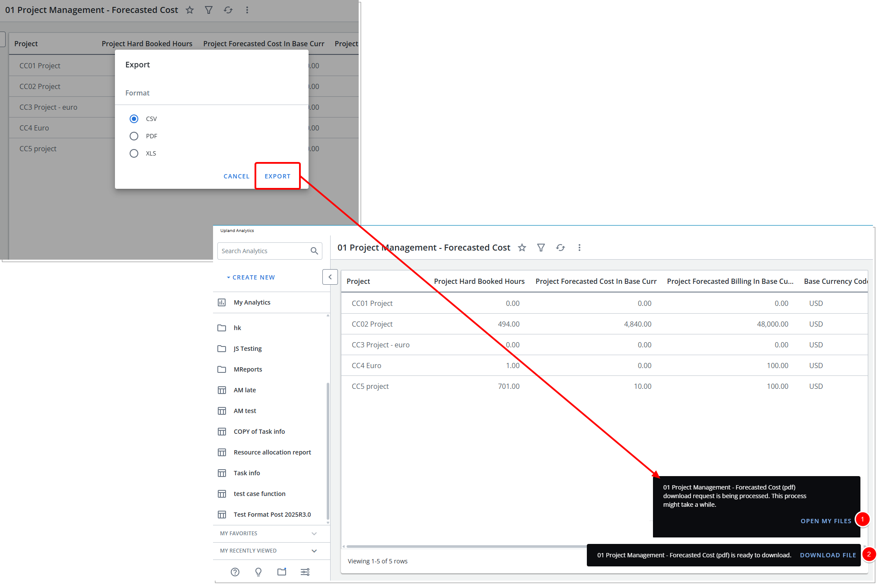Click the search magnifier icon in Search Analytics
Screen dimensions: 882x588
point(314,251)
